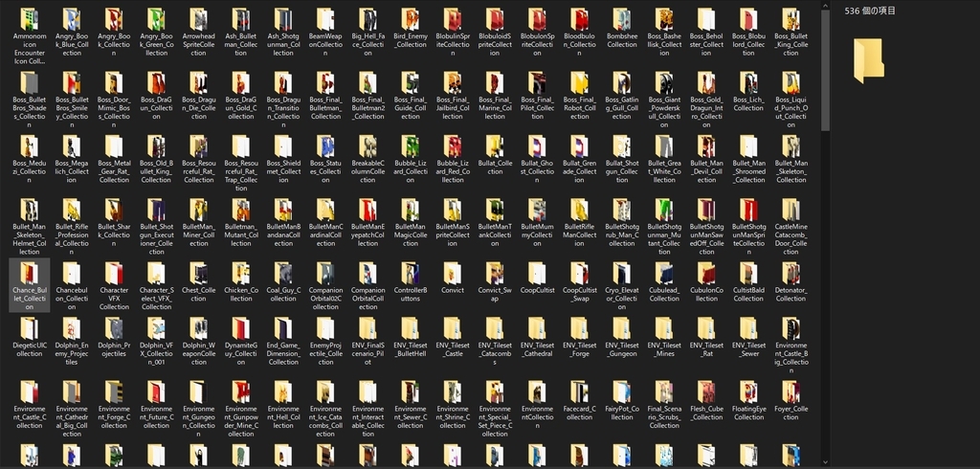This screenshot has height=469, width=980.
Task: Select the Bombshee Collection folder
Action: (x=622, y=29)
